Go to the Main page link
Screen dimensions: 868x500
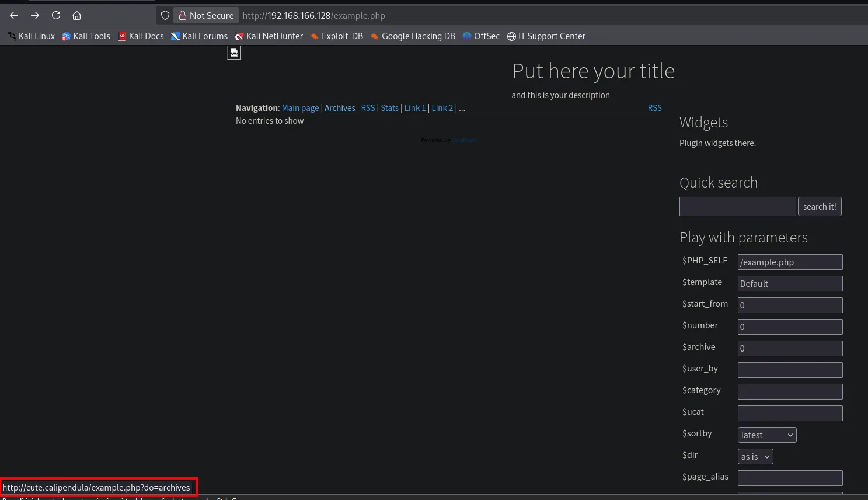(x=301, y=108)
